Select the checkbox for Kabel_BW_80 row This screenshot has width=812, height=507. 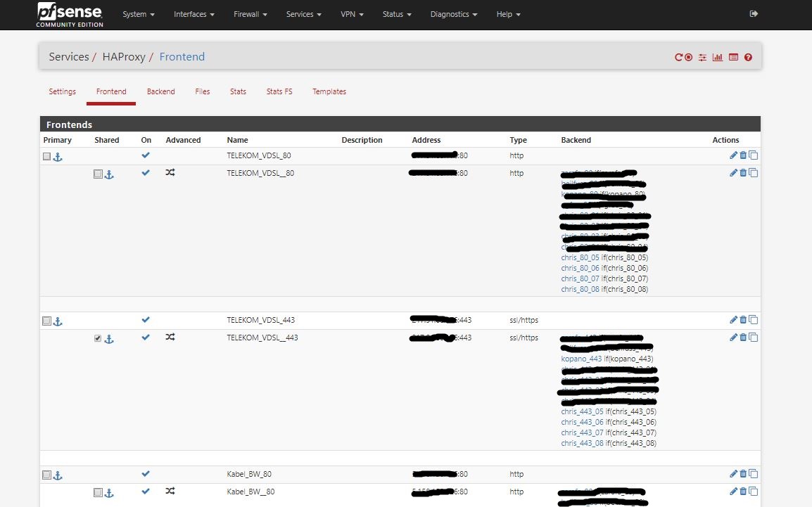pyautogui.click(x=46, y=475)
